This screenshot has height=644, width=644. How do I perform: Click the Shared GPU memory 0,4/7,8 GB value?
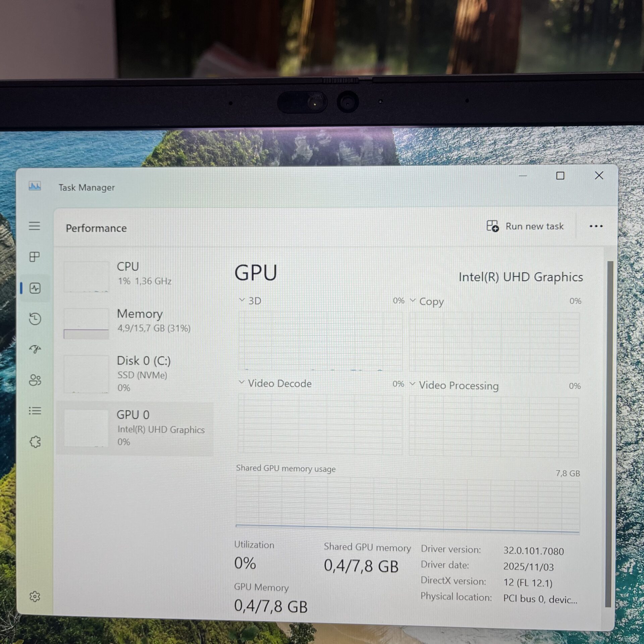point(361,566)
